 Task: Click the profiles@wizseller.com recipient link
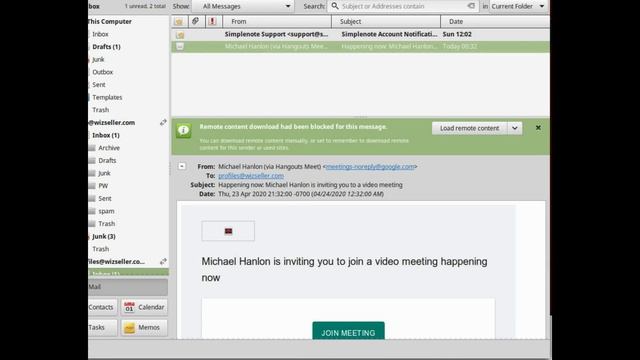pos(251,176)
